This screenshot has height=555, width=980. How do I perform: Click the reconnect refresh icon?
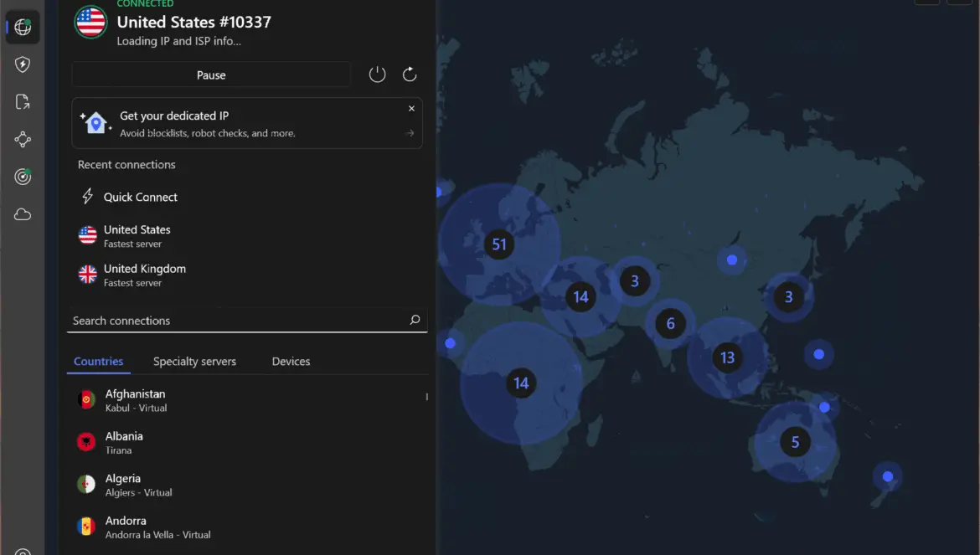[x=410, y=75]
